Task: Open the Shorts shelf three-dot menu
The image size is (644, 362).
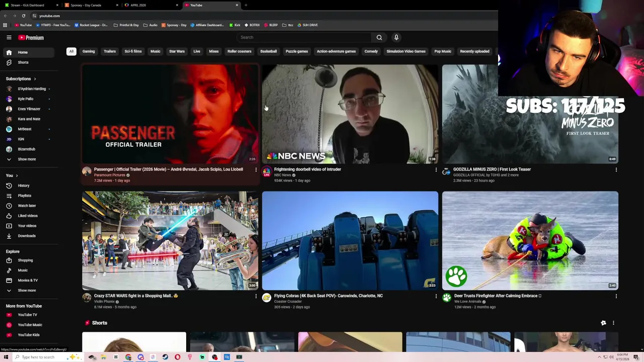Action: (x=613, y=323)
